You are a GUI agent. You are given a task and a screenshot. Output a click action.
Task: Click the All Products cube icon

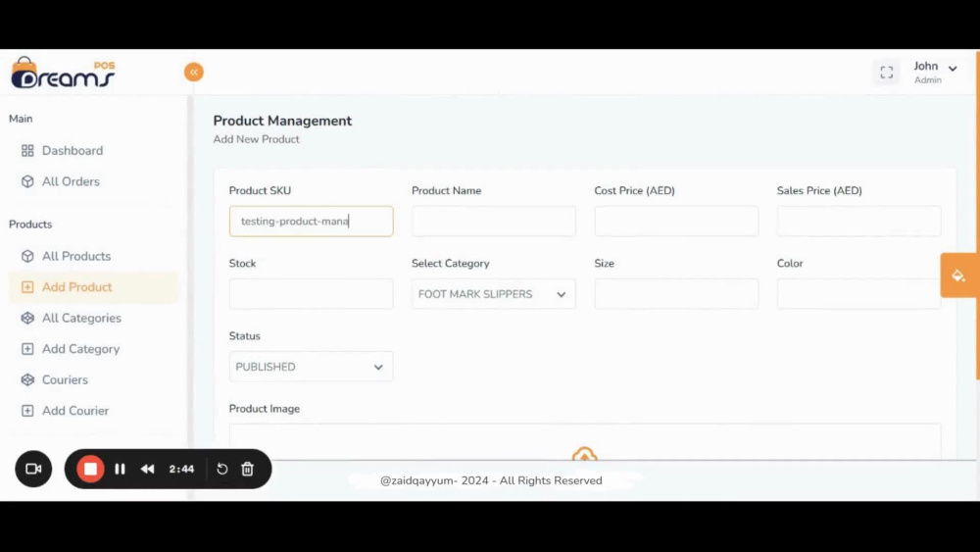pos(27,256)
